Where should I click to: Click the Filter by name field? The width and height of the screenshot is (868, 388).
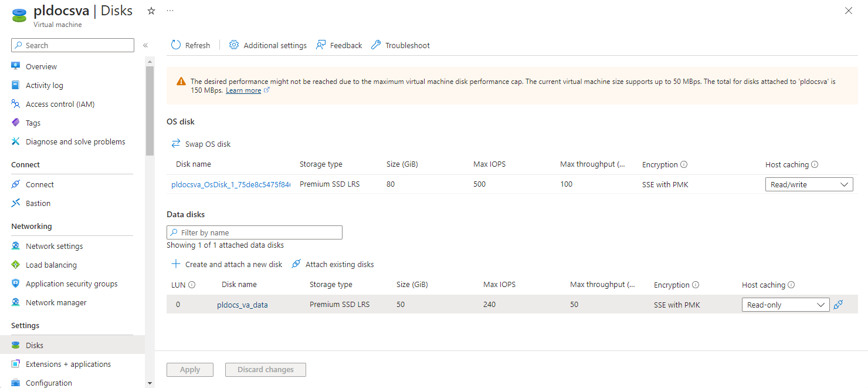(x=255, y=232)
